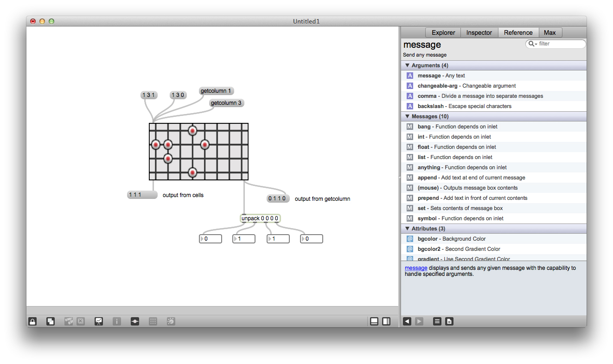Viewport: 613px width, 364px height.
Task: Click the presentation mode icon
Action: 99,321
